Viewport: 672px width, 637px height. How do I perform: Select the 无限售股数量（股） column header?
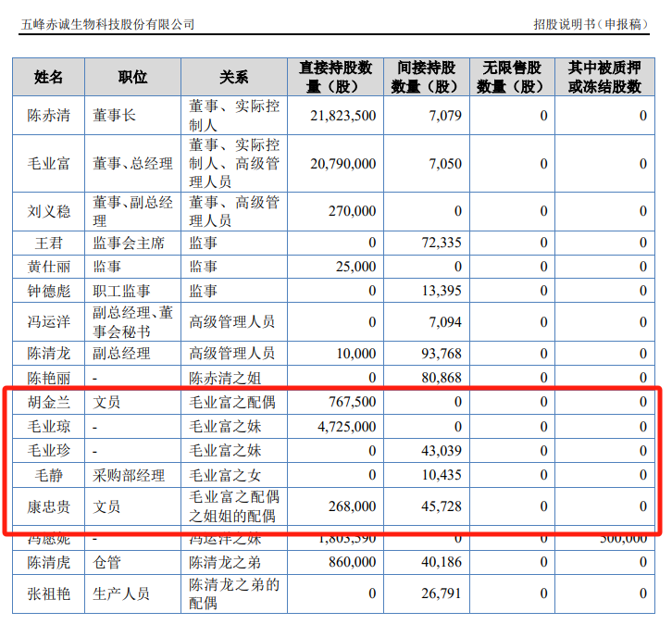pyautogui.click(x=512, y=77)
